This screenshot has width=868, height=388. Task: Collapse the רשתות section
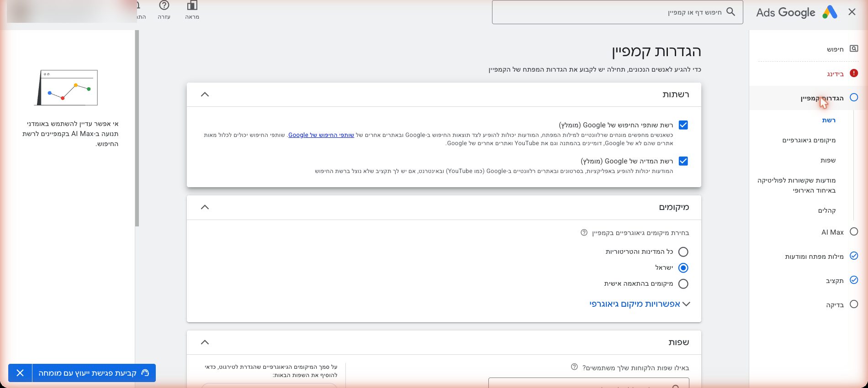tap(205, 94)
